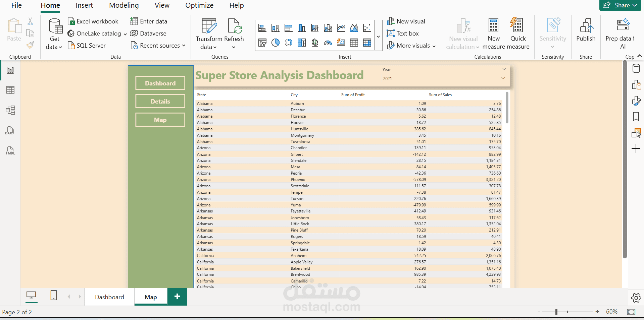644x320 pixels.
Task: Expand the Share button dropdown
Action: tap(635, 5)
